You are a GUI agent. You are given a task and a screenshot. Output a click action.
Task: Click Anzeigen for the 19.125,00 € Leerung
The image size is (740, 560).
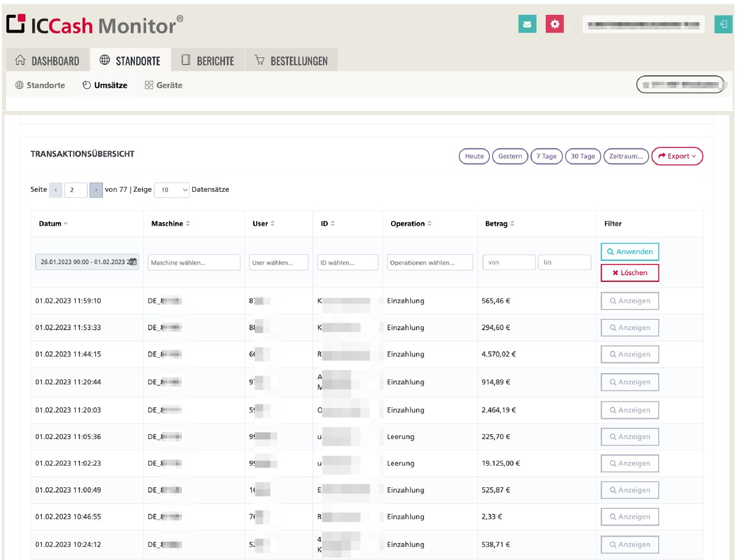630,463
